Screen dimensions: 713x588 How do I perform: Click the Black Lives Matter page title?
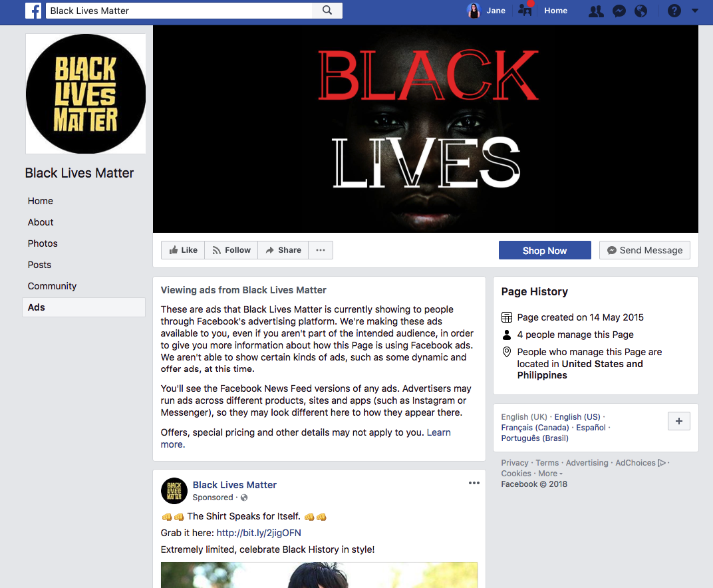pyautogui.click(x=79, y=173)
